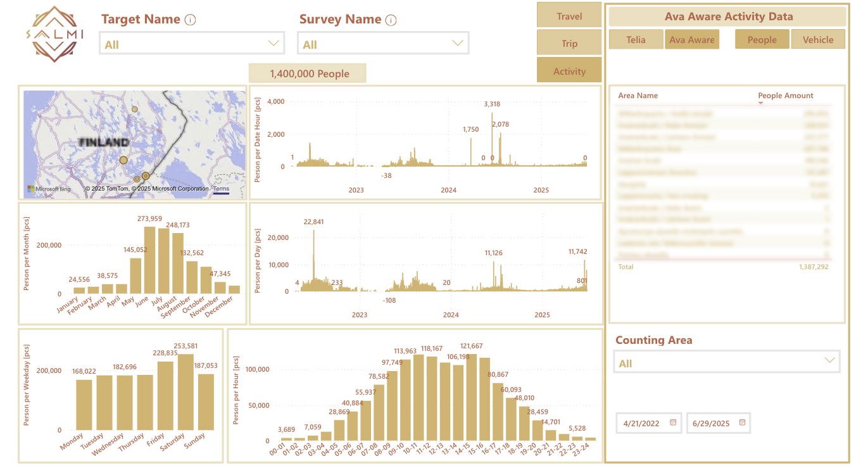Switch to the Trip page tab
The width and height of the screenshot is (868, 468).
[x=569, y=43]
